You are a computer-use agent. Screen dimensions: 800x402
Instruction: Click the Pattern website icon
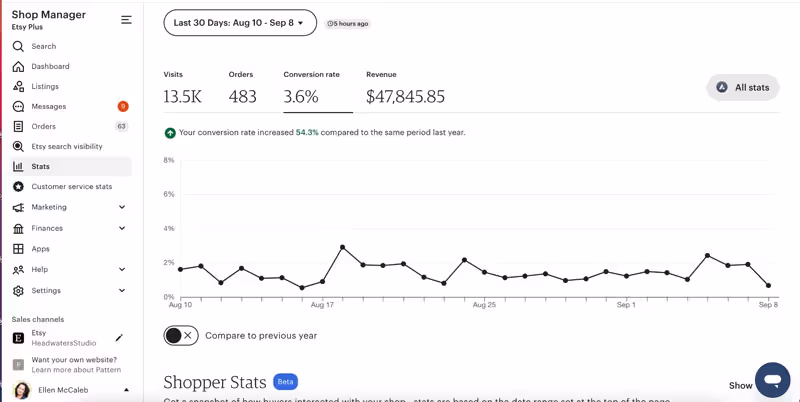[18, 364]
